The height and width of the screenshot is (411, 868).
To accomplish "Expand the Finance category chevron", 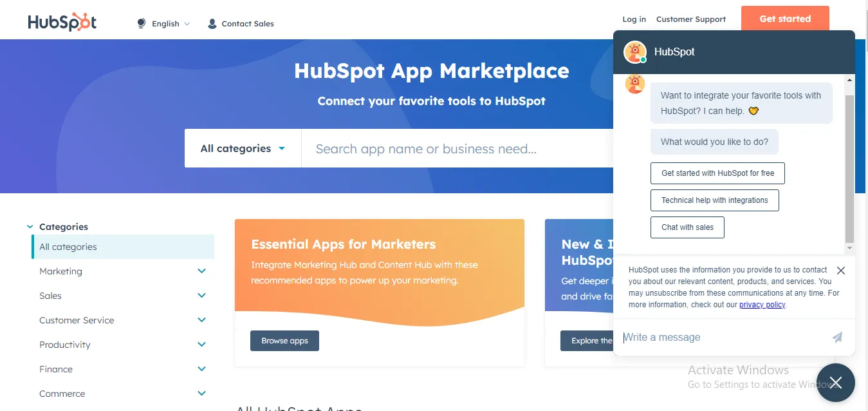I will [202, 369].
